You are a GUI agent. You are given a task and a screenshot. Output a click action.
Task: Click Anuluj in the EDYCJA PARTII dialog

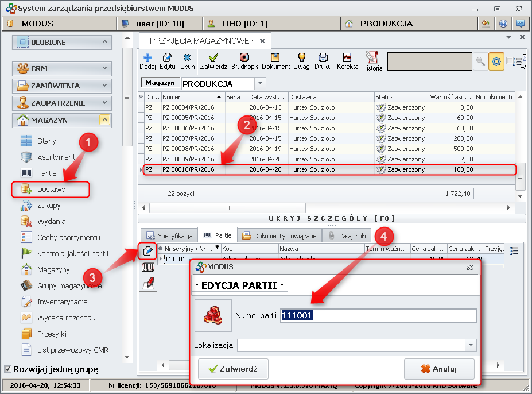coord(439,369)
